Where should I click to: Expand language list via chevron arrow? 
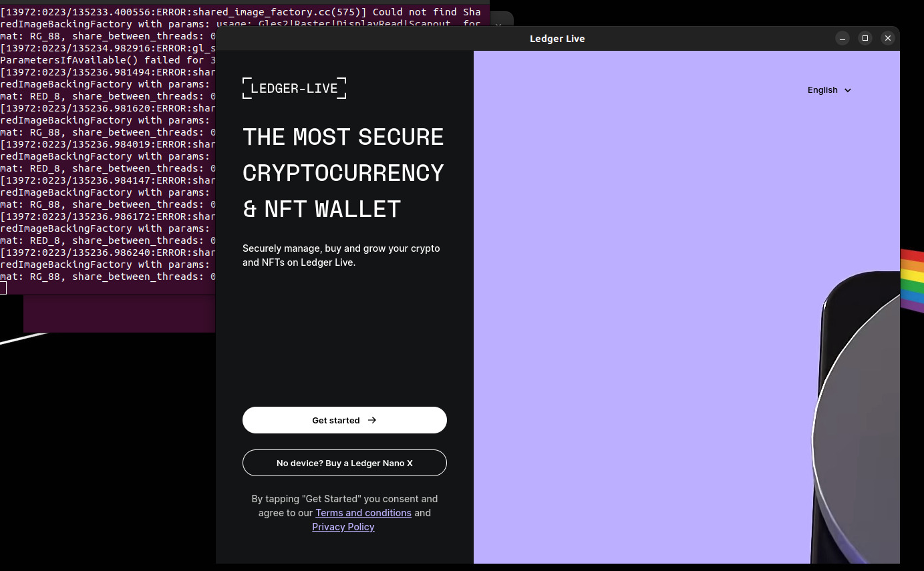pos(848,90)
